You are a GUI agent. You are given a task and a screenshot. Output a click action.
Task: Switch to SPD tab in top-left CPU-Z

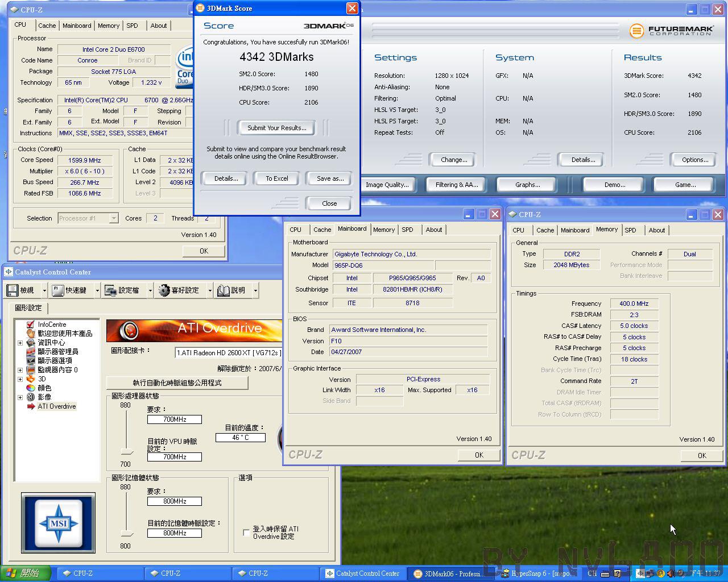point(133,26)
